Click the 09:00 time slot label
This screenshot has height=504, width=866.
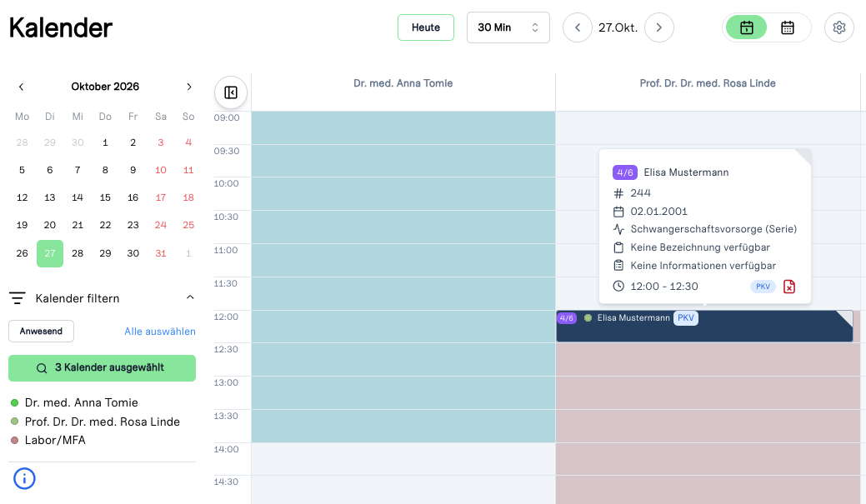coord(227,117)
